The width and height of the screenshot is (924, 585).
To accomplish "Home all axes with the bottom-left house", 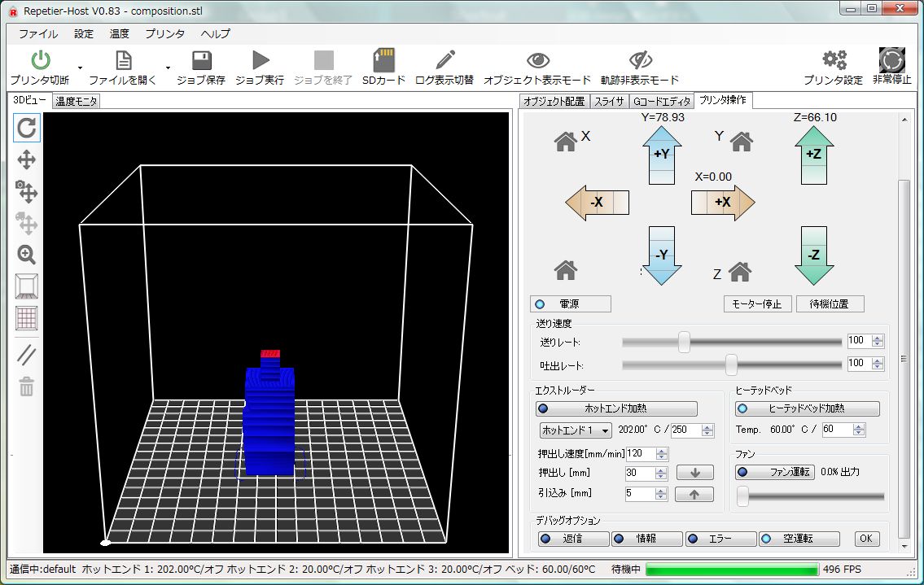I will point(566,270).
